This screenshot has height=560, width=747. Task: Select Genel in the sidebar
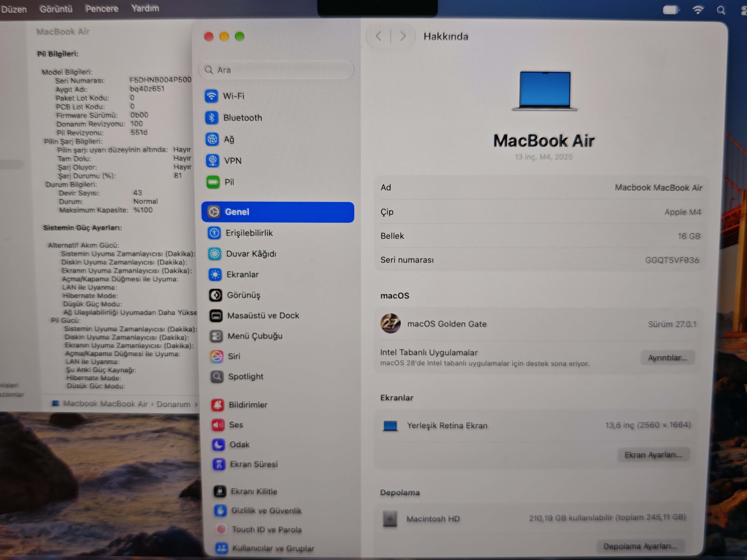click(x=278, y=212)
